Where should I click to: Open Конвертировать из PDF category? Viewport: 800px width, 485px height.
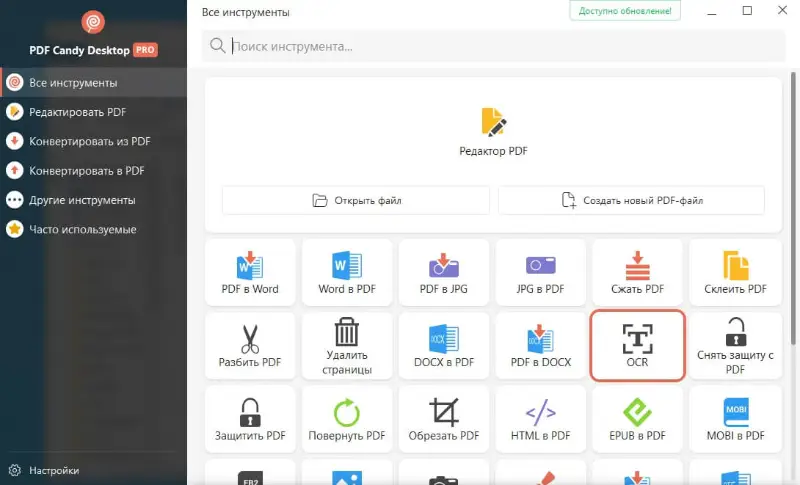[93, 141]
